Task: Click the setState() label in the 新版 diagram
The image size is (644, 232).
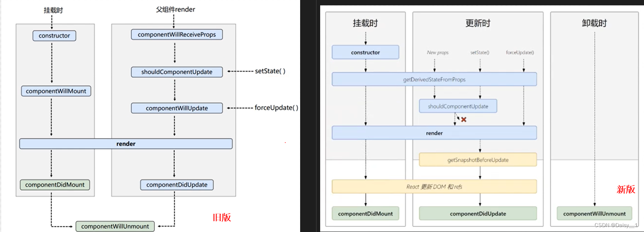Action: [480, 53]
